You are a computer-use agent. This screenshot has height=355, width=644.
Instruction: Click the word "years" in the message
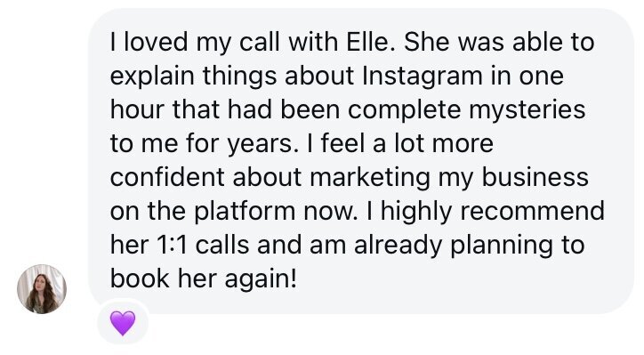coord(263,144)
